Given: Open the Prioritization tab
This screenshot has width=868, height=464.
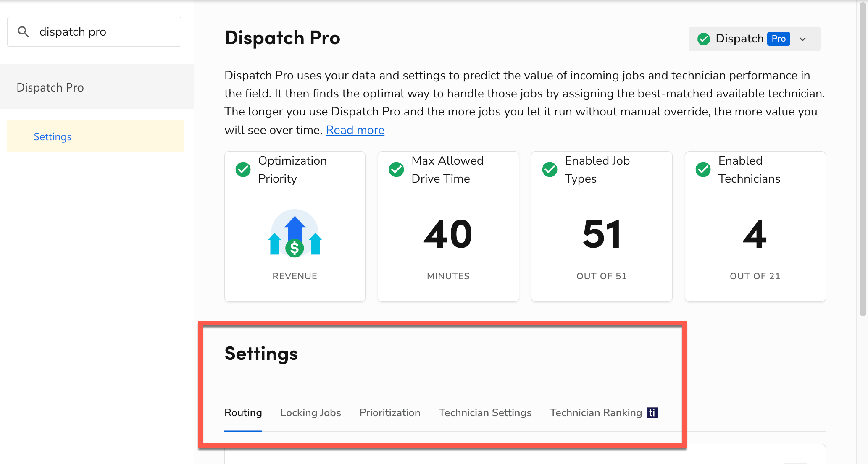Looking at the screenshot, I should (x=390, y=413).
